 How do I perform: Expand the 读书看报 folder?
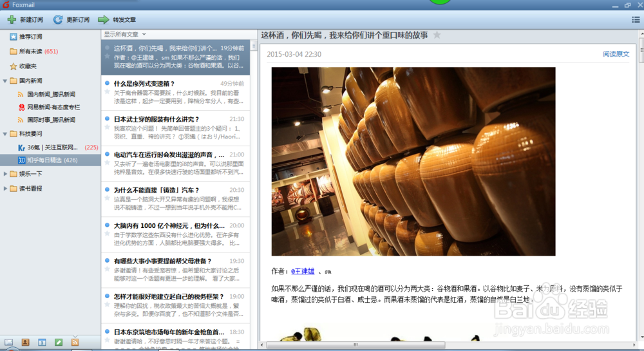pyautogui.click(x=5, y=189)
